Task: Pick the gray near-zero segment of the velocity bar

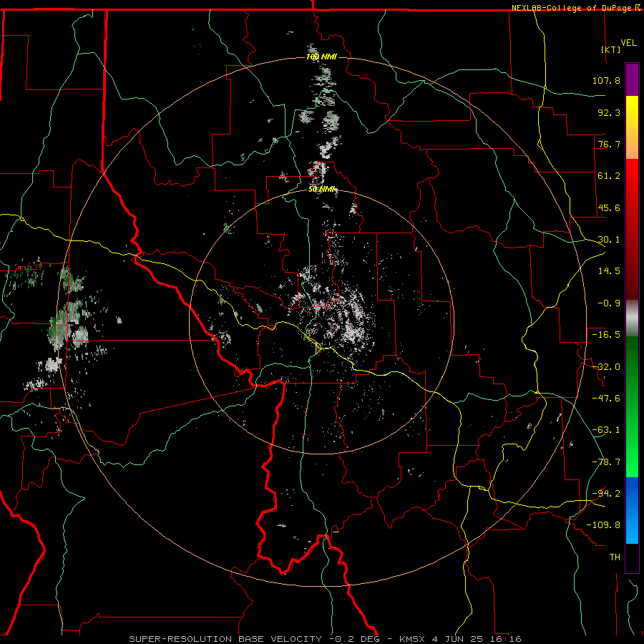Action: tap(632, 318)
